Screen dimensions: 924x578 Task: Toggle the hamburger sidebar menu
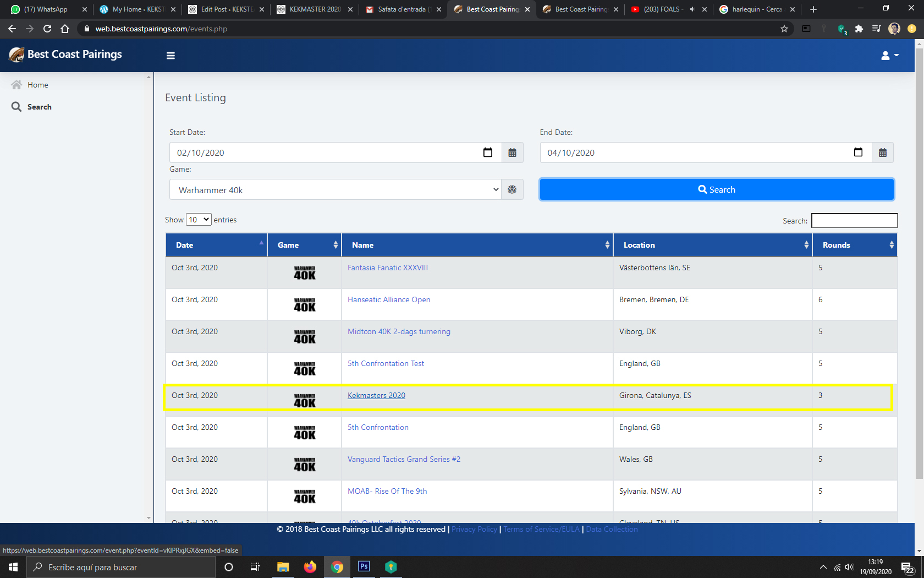coord(170,56)
